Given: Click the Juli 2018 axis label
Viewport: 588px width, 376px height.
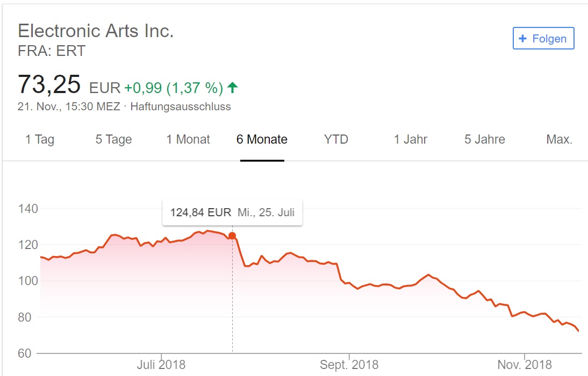Looking at the screenshot, I should coord(161,364).
